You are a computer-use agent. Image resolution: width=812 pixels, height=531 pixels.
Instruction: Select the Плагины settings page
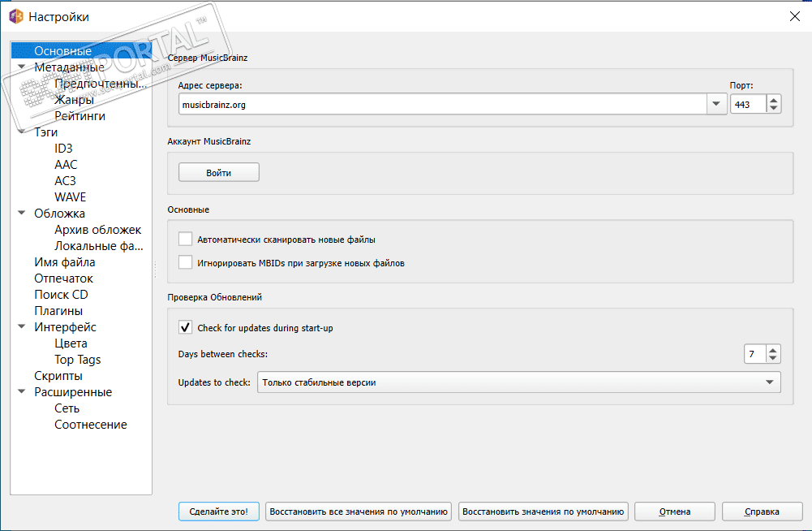coord(58,311)
